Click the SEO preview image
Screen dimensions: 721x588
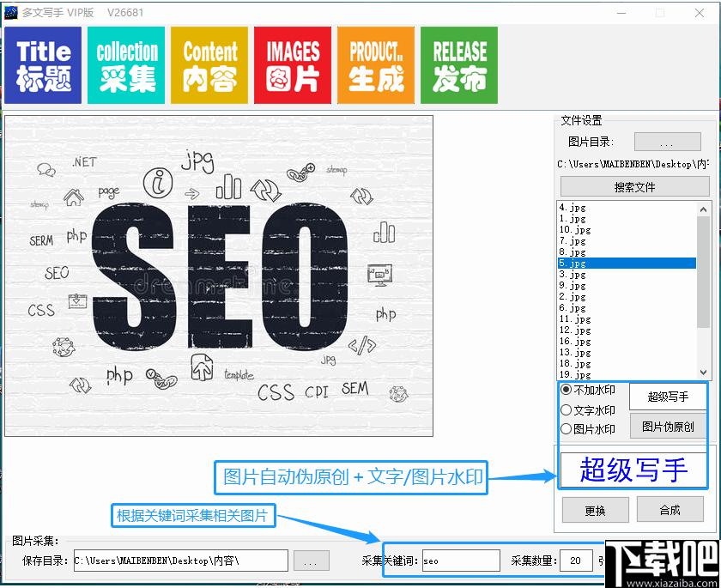[x=219, y=276]
